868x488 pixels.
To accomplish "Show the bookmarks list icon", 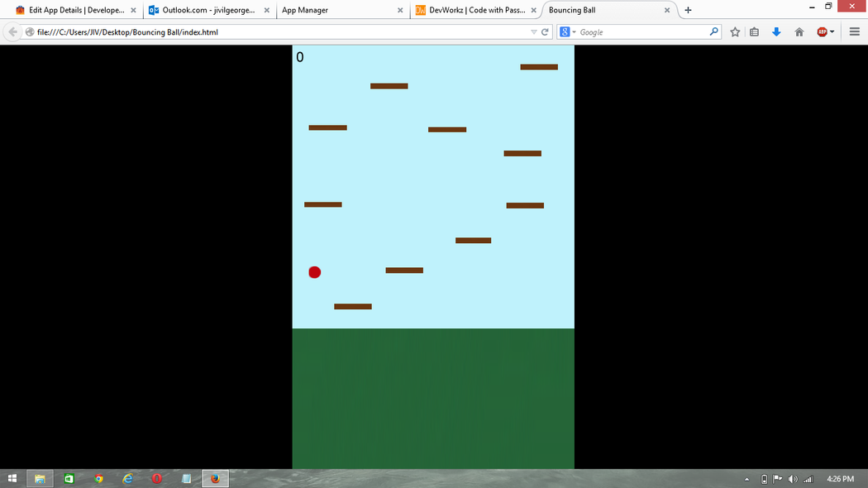I will pos(754,32).
